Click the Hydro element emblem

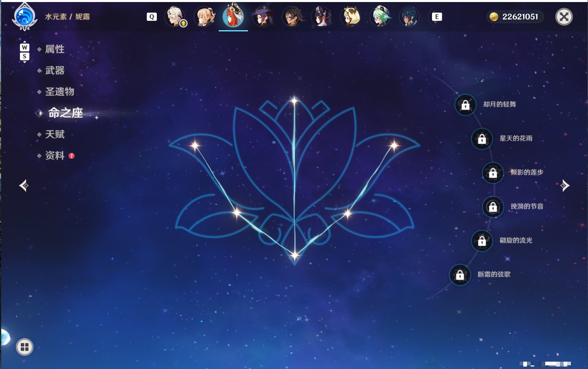(24, 17)
